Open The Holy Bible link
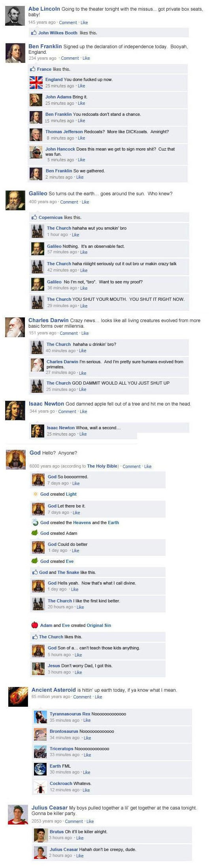This screenshot has height=868, width=211. (x=102, y=466)
